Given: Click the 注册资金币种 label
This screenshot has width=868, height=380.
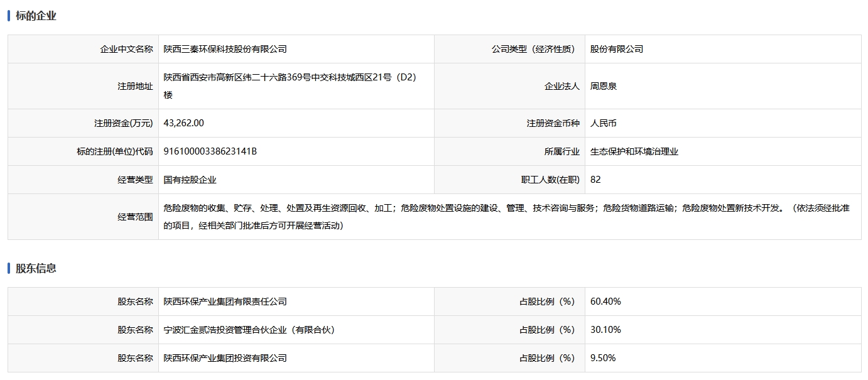Looking at the screenshot, I should pos(553,123).
